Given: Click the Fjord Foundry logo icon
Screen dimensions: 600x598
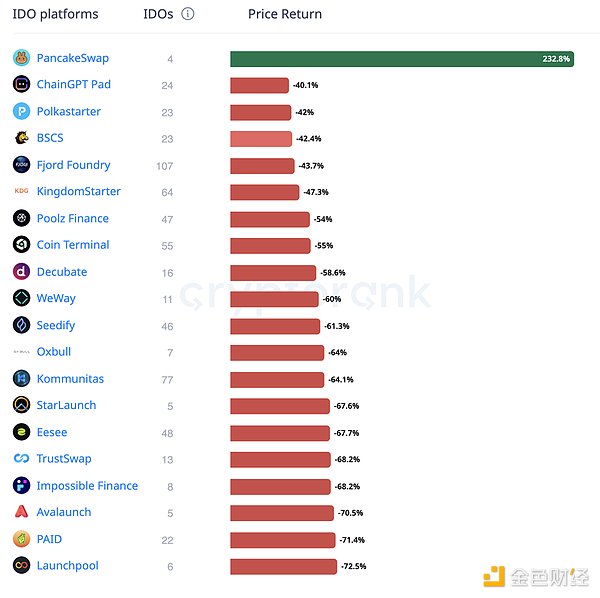Looking at the screenshot, I should pyautogui.click(x=22, y=165).
